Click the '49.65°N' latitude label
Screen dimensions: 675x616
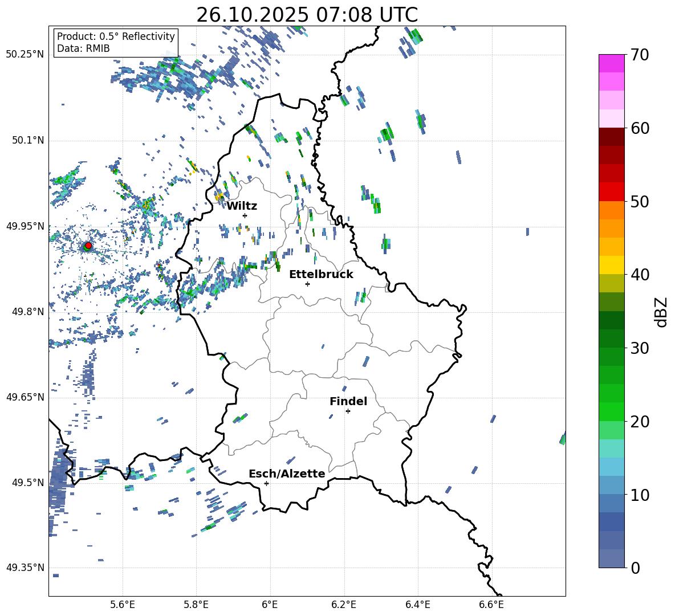pyautogui.click(x=25, y=397)
